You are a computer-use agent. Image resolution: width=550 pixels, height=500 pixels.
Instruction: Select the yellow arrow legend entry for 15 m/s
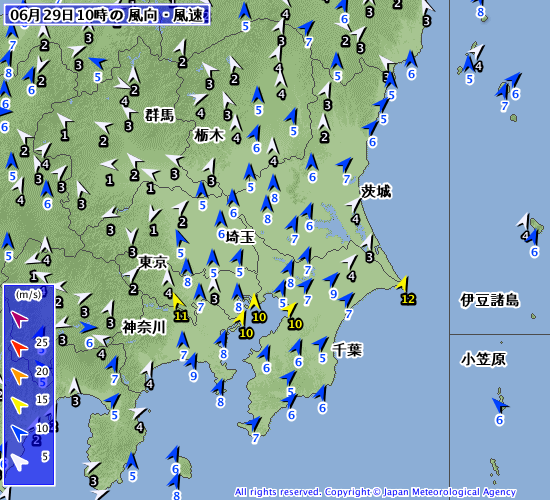(19, 405)
